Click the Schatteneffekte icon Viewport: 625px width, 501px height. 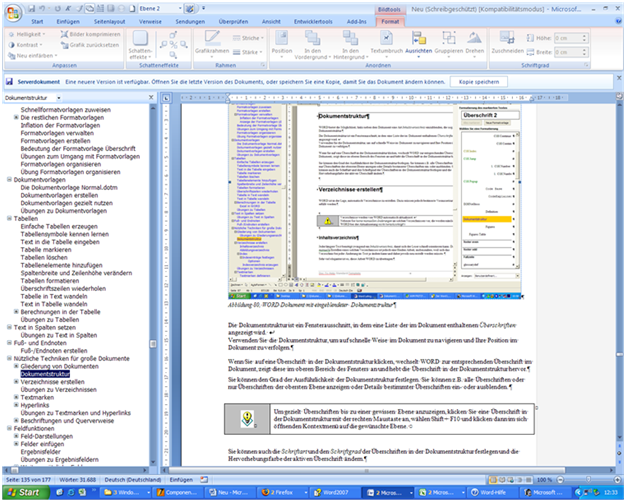pos(142,46)
